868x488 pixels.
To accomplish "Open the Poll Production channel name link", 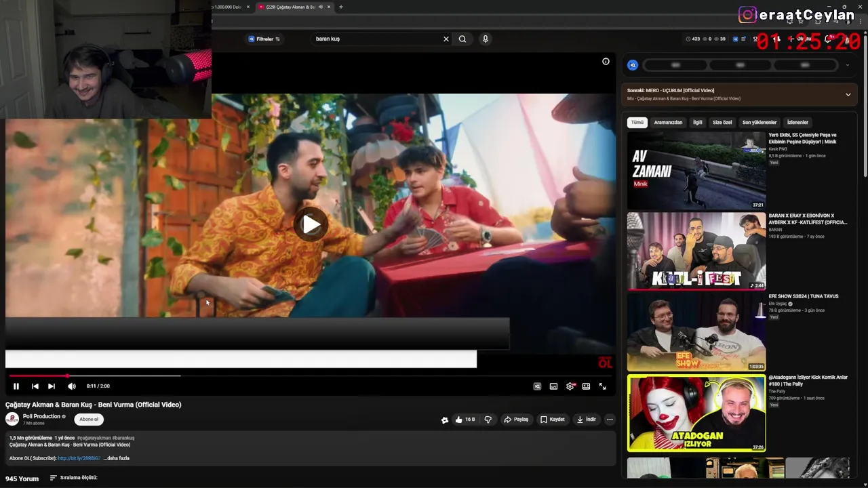I will [41, 416].
